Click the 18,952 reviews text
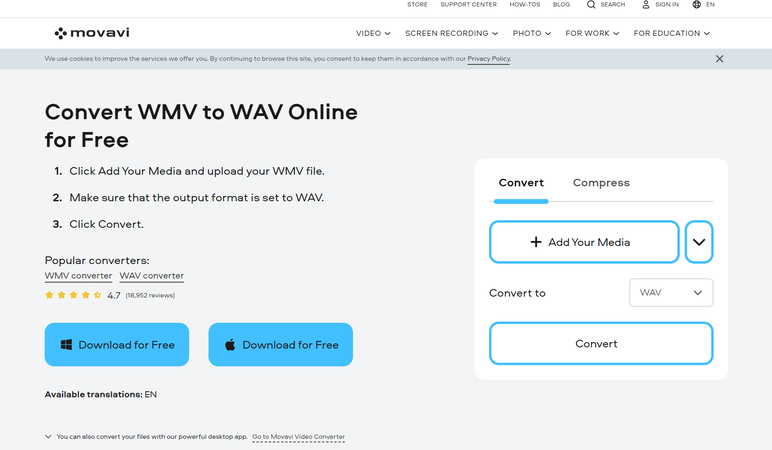The image size is (772, 450). point(150,295)
